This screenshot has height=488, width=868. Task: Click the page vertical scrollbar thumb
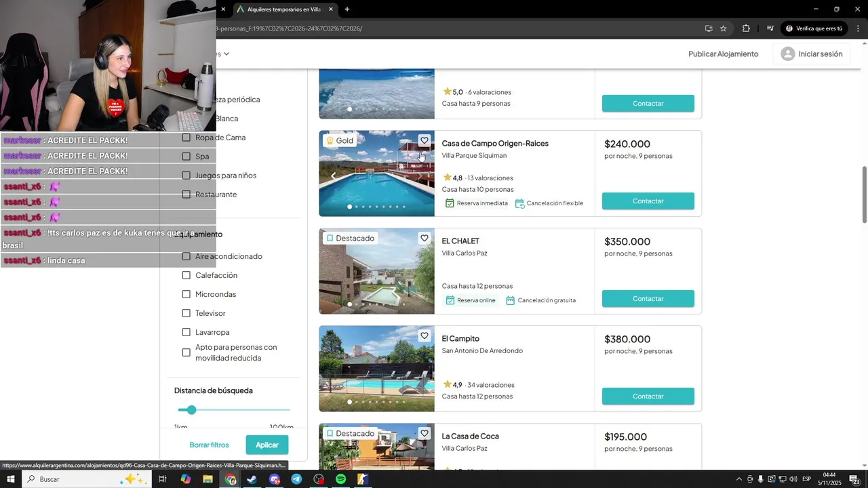pos(864,194)
